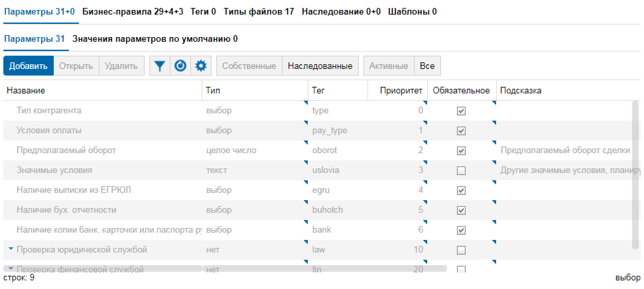Click the filter funnel icon

click(160, 66)
